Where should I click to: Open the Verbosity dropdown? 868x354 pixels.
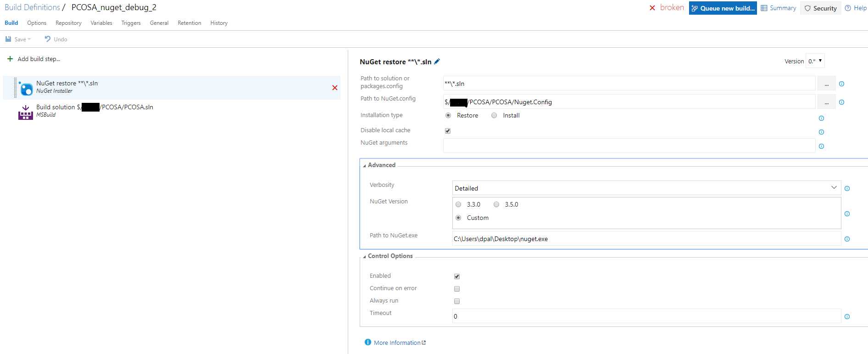click(646, 188)
